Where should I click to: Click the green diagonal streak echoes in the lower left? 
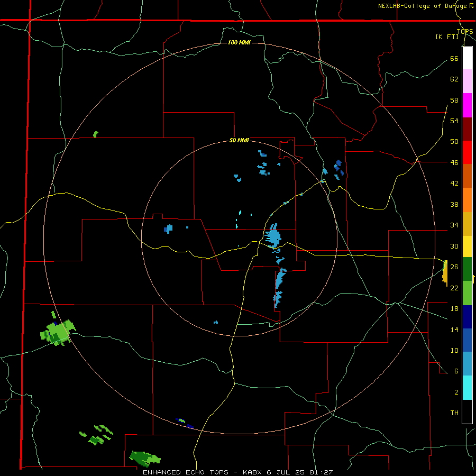click(x=97, y=435)
